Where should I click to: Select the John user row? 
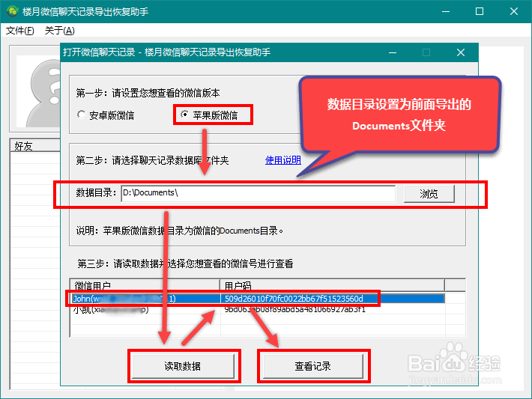pos(258,299)
